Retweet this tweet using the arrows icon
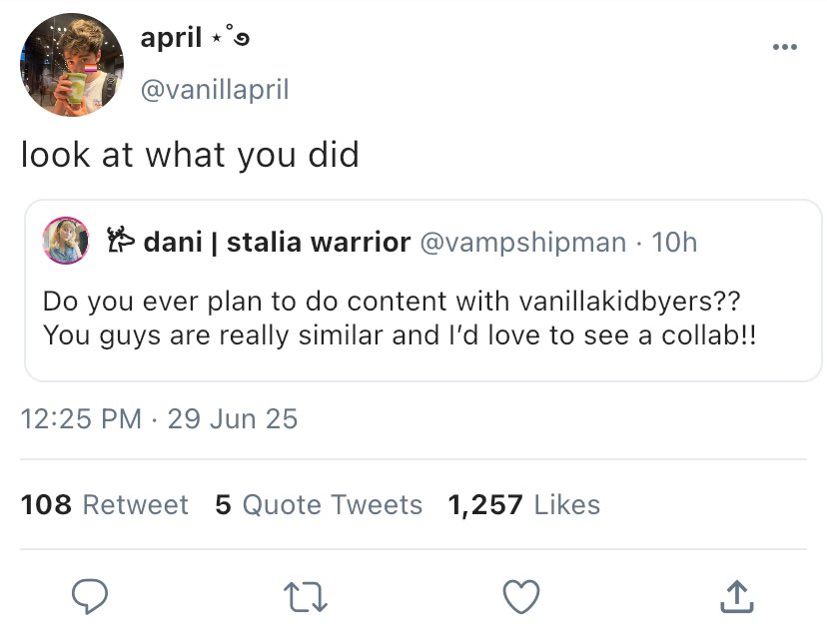This screenshot has height=644, width=827. (306, 596)
